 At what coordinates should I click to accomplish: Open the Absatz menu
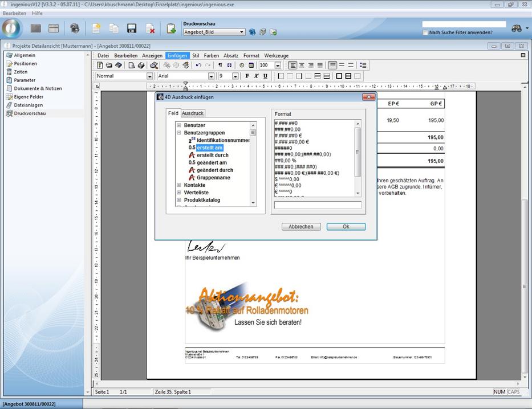[231, 56]
